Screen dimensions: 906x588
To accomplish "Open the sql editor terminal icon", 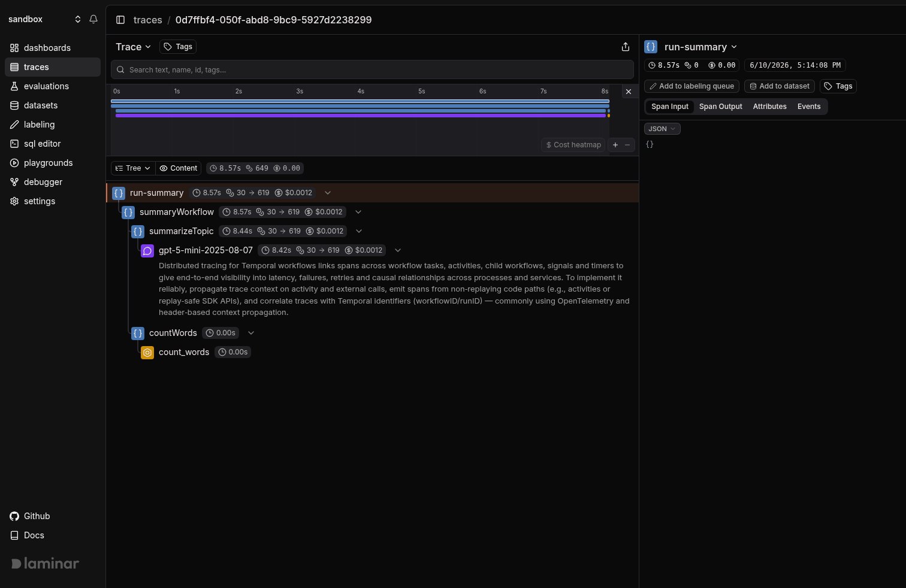I will click(x=14, y=144).
